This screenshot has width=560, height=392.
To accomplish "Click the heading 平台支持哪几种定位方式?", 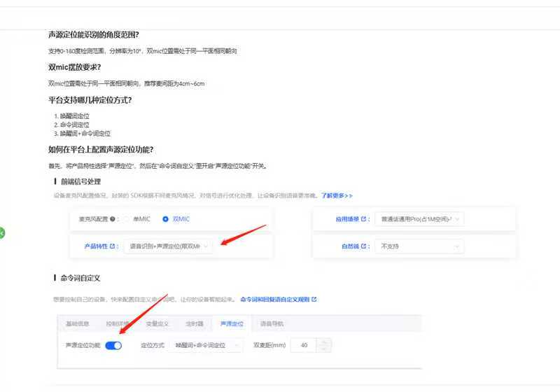I will tap(90, 100).
